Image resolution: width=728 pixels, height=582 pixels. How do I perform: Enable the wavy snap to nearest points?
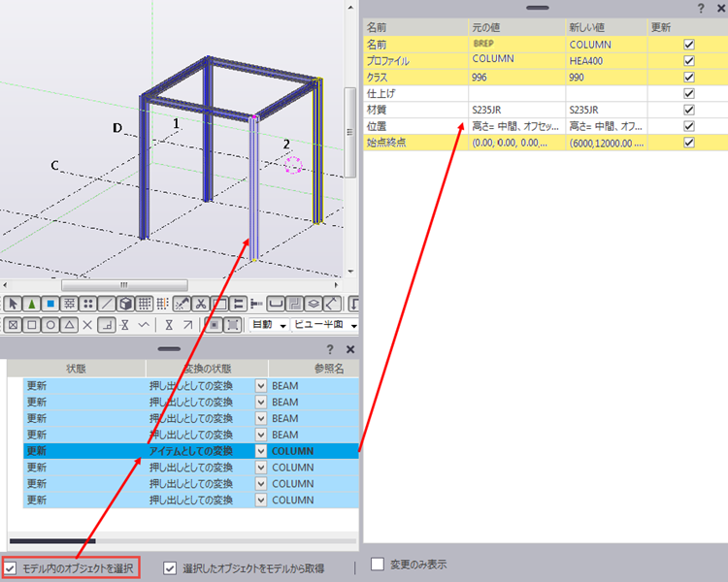click(144, 325)
